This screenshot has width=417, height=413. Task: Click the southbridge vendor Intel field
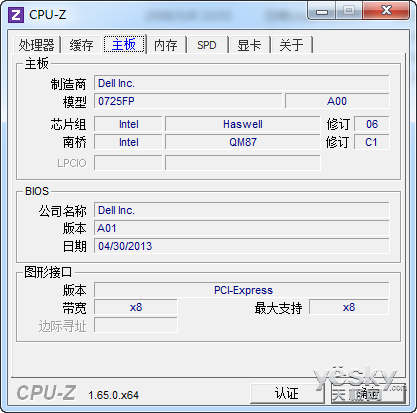(x=128, y=142)
